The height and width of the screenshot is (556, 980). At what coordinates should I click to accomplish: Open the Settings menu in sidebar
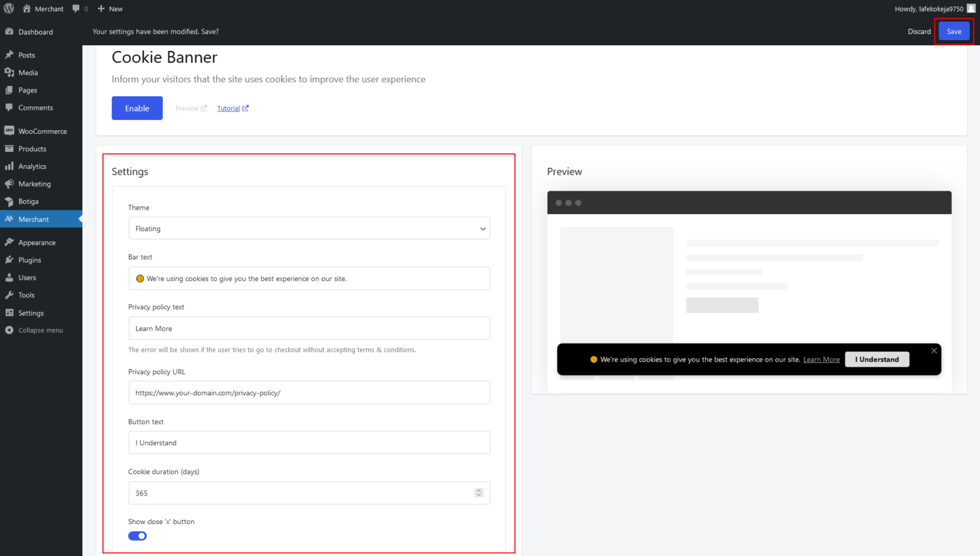[41, 313]
